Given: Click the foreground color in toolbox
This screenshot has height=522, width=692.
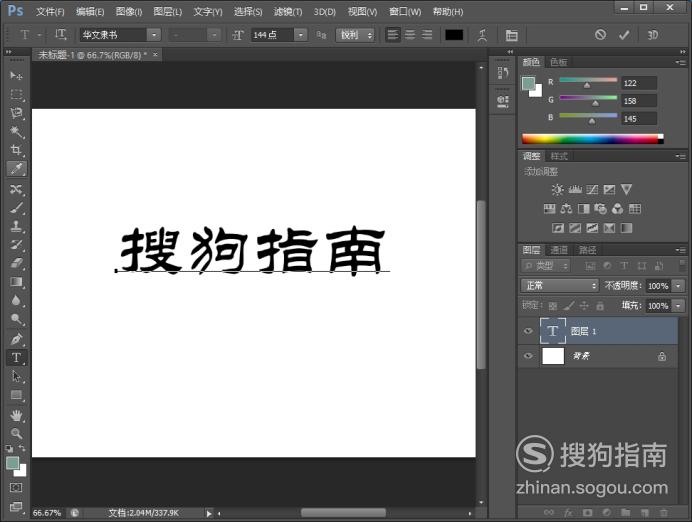Looking at the screenshot, I should (12, 463).
